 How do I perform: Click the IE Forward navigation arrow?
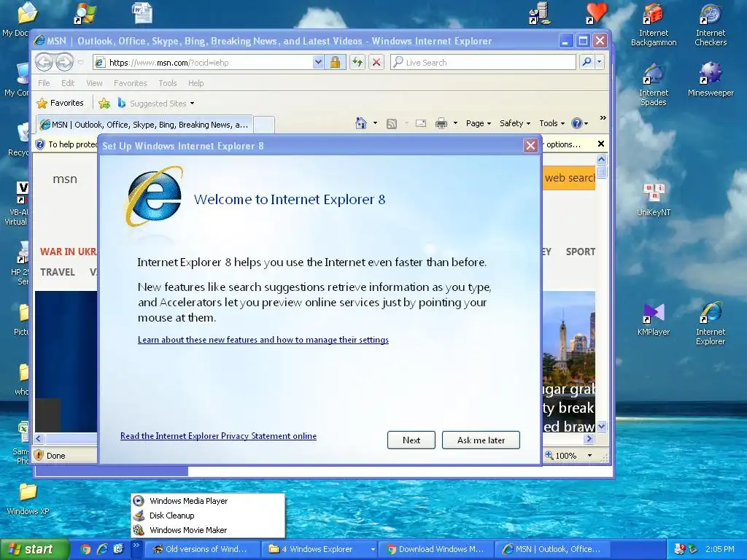(x=64, y=62)
